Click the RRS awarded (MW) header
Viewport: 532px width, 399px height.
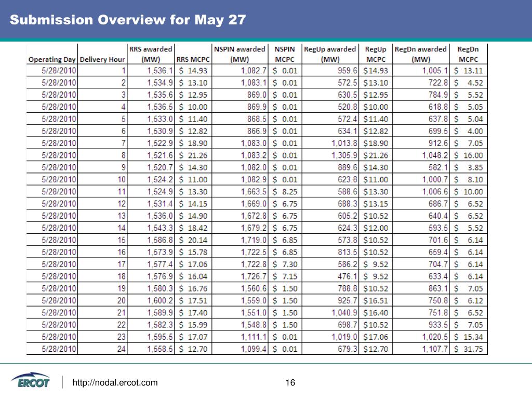pyautogui.click(x=151, y=54)
